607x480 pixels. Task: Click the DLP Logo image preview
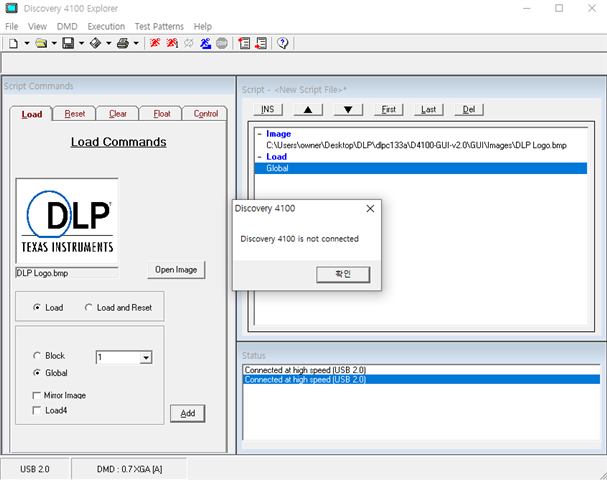tap(67, 221)
